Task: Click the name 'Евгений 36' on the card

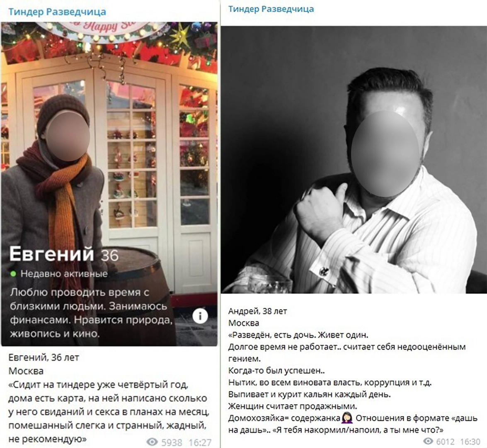Action: coord(64,254)
